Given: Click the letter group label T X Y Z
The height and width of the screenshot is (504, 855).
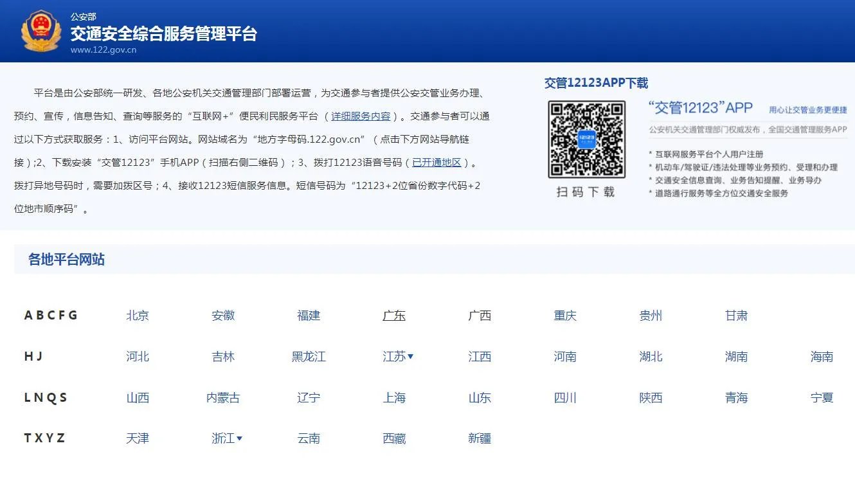Looking at the screenshot, I should (x=44, y=438).
